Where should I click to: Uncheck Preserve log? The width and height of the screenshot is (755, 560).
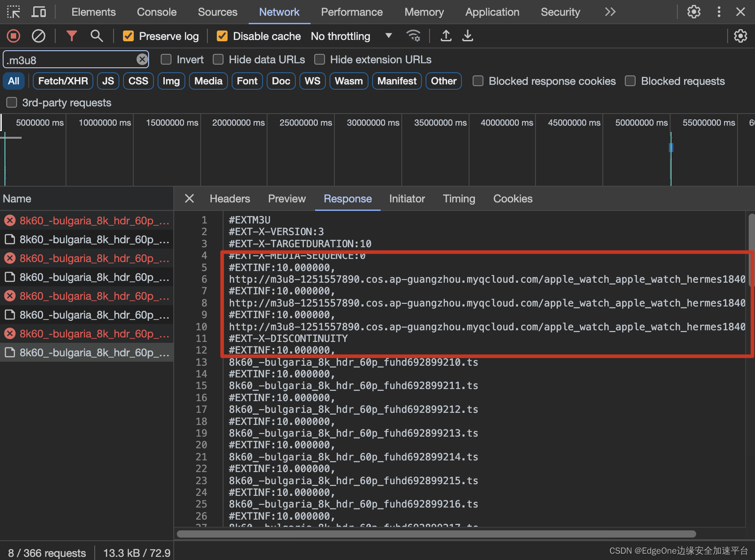[x=128, y=36]
